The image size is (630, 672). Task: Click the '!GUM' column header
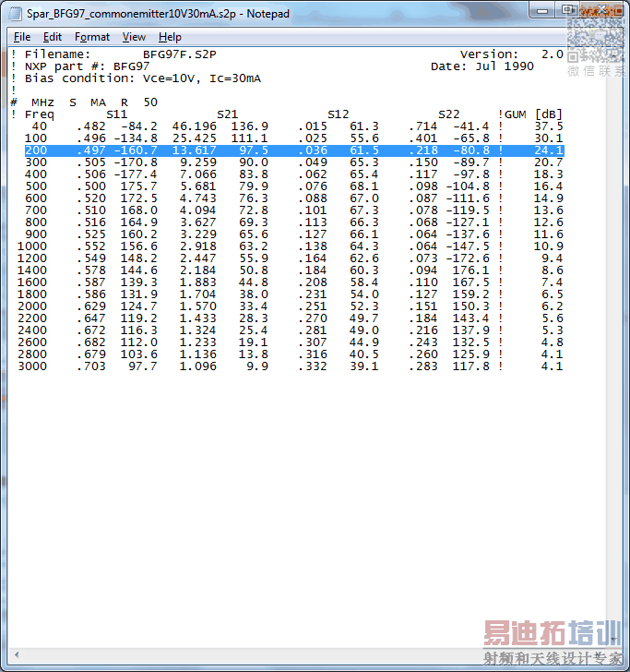[512, 114]
